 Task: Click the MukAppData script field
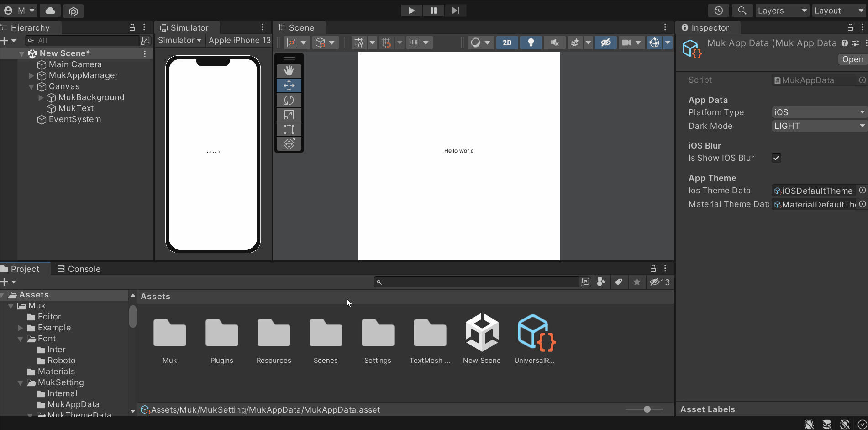pyautogui.click(x=819, y=80)
